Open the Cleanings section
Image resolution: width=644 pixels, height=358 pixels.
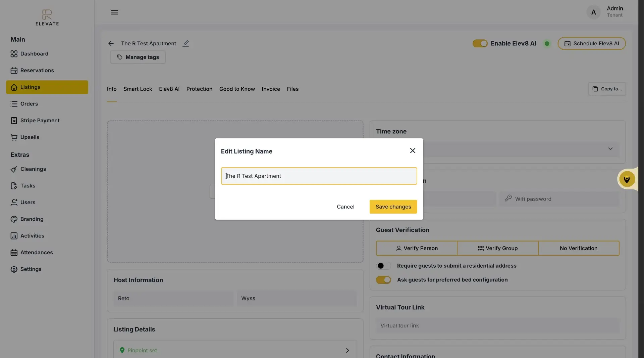(x=33, y=169)
